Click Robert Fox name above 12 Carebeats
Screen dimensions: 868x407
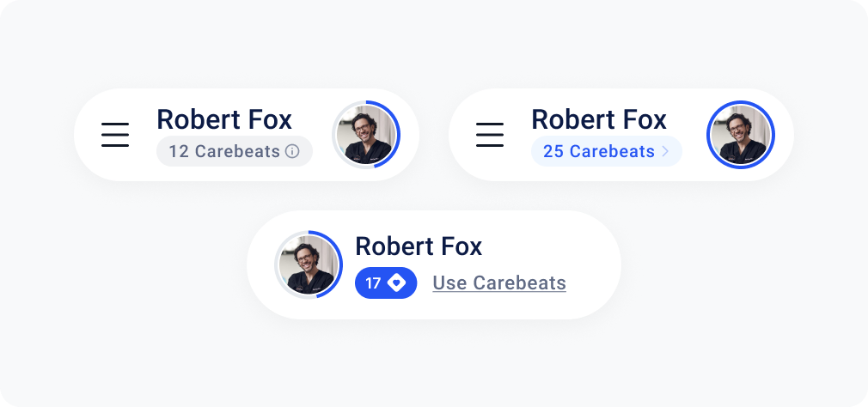[x=224, y=119]
